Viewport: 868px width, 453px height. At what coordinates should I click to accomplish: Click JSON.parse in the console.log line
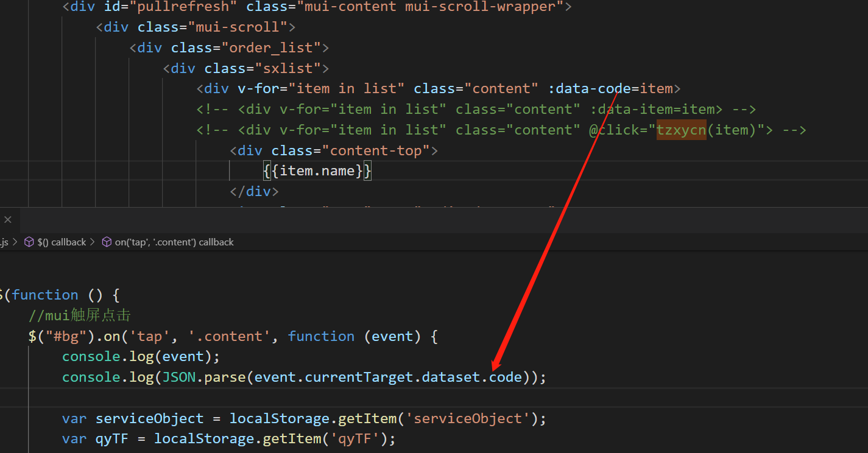tap(203, 377)
